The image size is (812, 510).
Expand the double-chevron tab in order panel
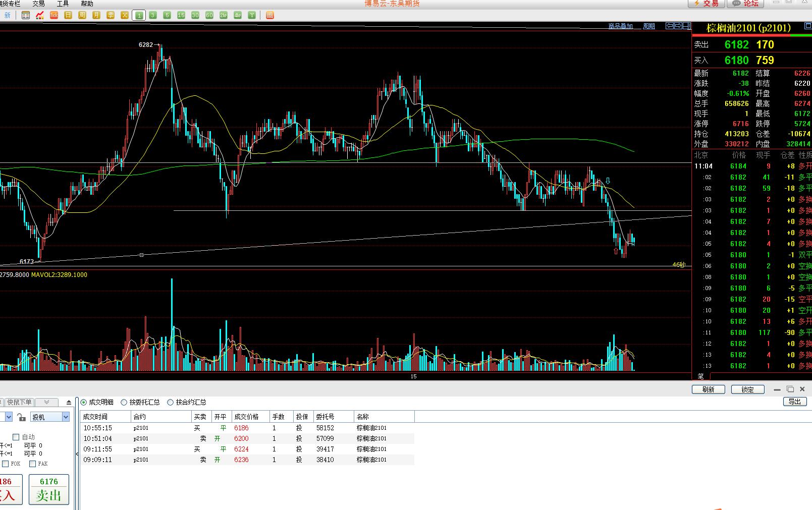46,402
